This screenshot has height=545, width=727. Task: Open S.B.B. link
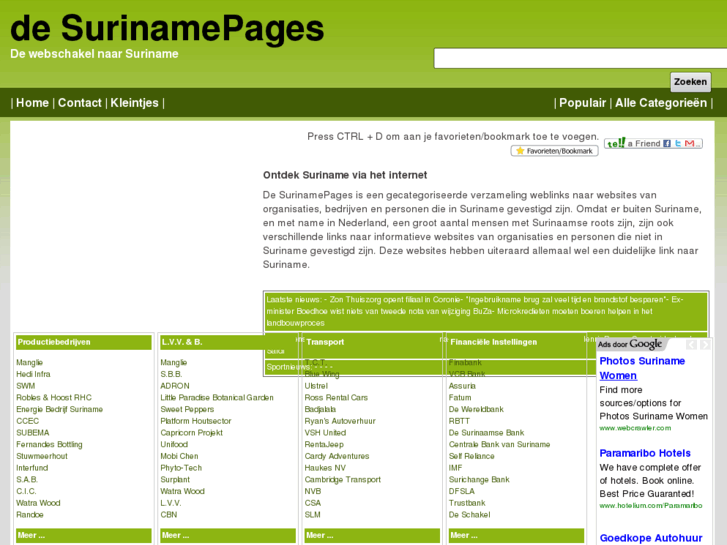[x=171, y=374]
